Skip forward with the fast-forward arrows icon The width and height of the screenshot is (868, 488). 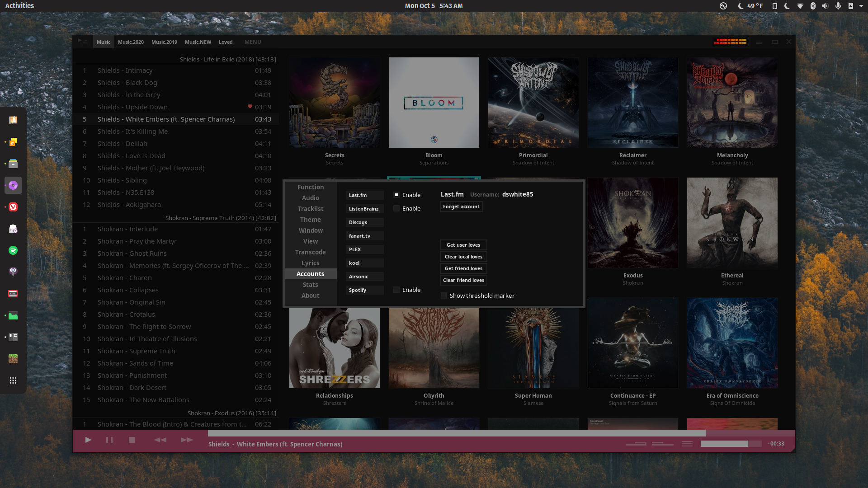click(x=187, y=440)
